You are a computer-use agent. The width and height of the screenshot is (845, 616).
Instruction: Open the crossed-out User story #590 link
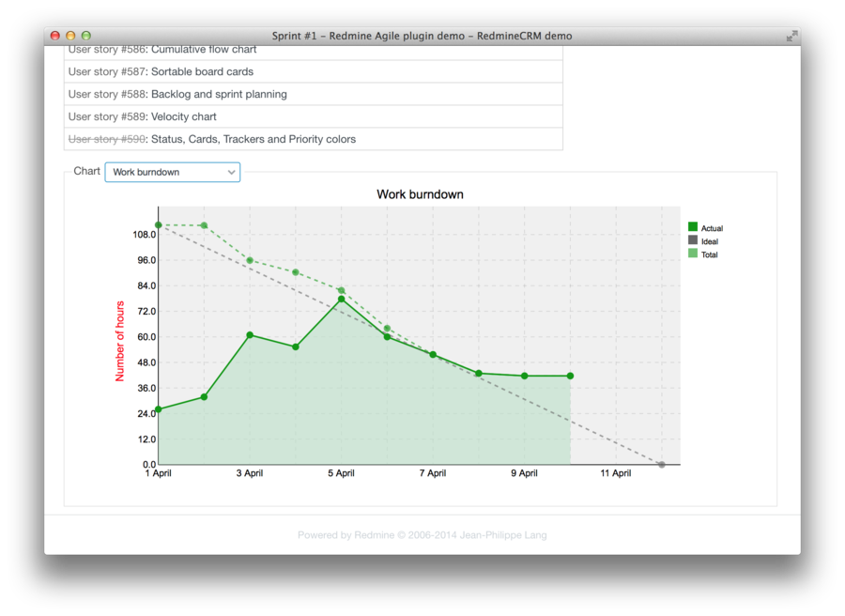[106, 139]
